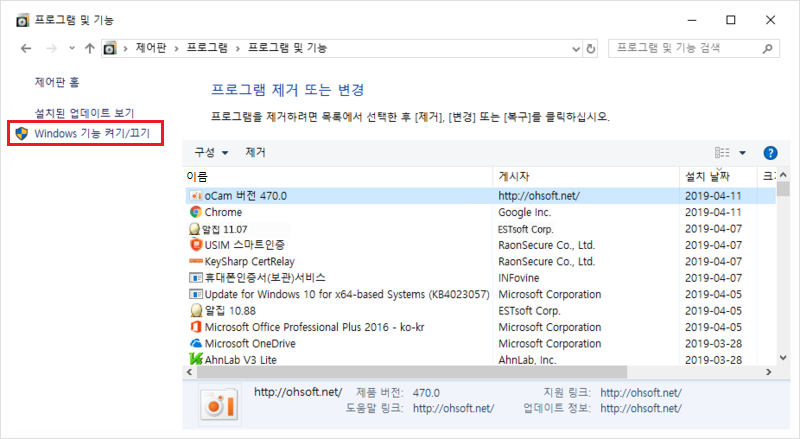Screen dimensions: 800x439
Task: Click the 알집 11.07 egg icon
Action: [x=194, y=229]
